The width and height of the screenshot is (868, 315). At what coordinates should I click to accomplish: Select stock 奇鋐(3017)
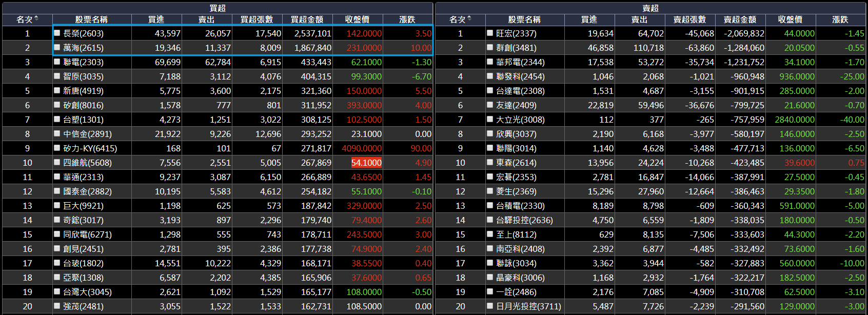(x=83, y=220)
